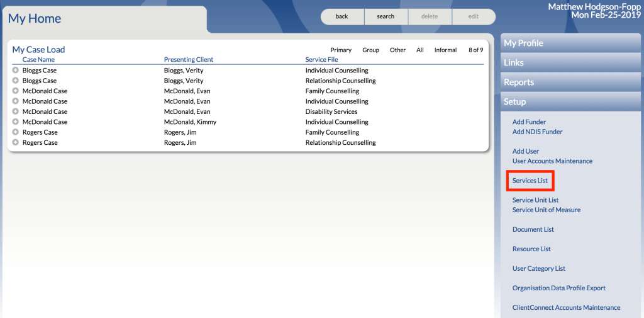This screenshot has width=644, height=318.
Task: Open User Accounts Maintenance
Action: [552, 161]
